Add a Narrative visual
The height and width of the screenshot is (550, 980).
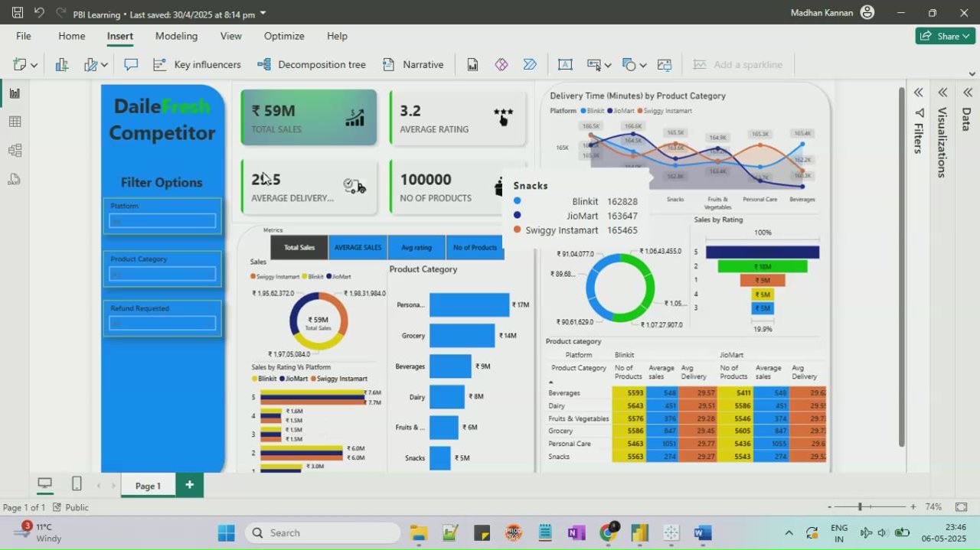pos(413,65)
